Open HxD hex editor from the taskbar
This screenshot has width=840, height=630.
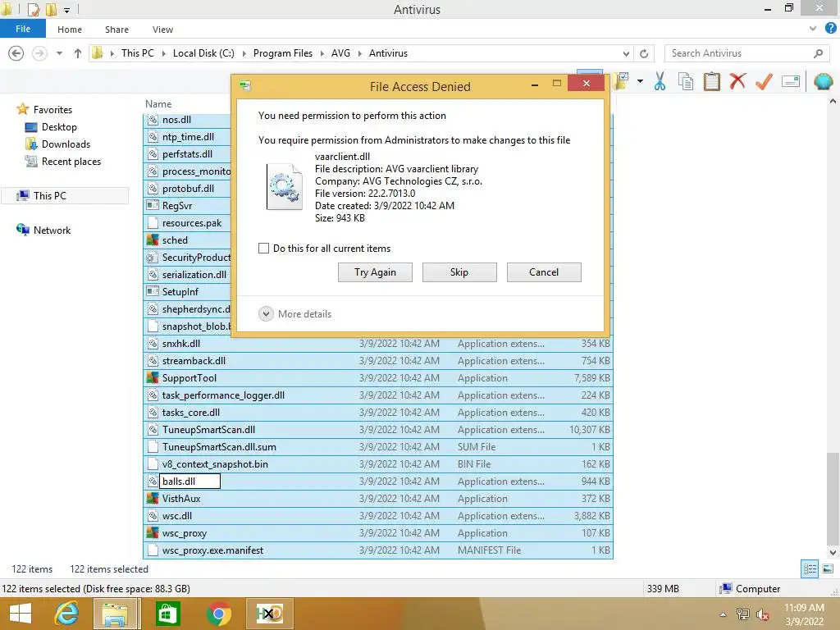click(269, 614)
